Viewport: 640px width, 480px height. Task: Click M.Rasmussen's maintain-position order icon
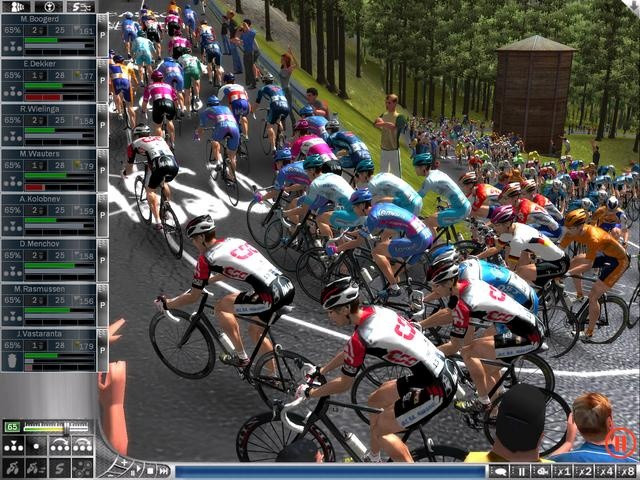(x=12, y=316)
